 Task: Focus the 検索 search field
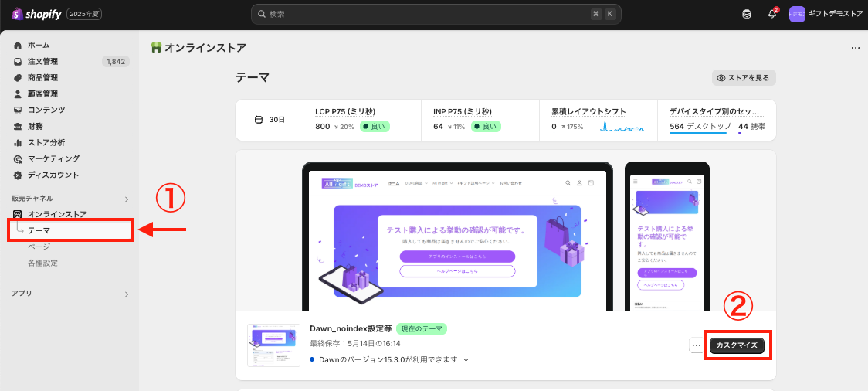click(x=436, y=15)
